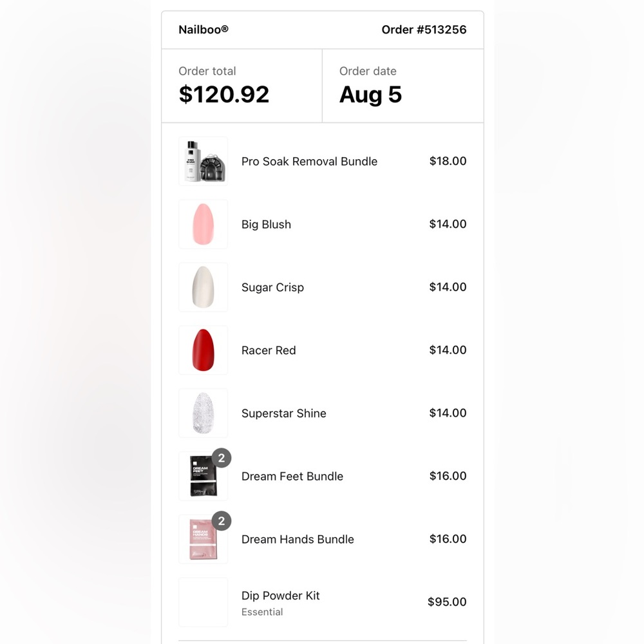
Task: Click the Dream Hands Bundle product image
Action: (x=202, y=541)
